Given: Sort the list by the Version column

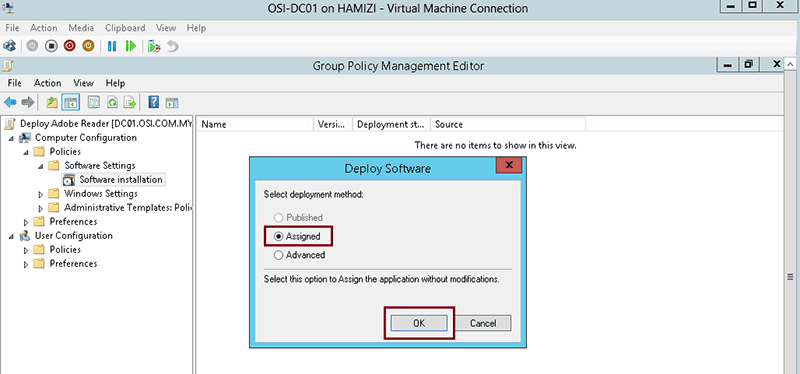Looking at the screenshot, I should click(x=333, y=124).
